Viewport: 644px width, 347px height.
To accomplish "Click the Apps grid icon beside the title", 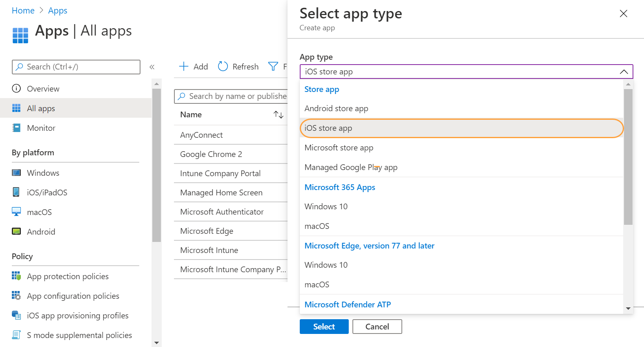I will (x=20, y=36).
